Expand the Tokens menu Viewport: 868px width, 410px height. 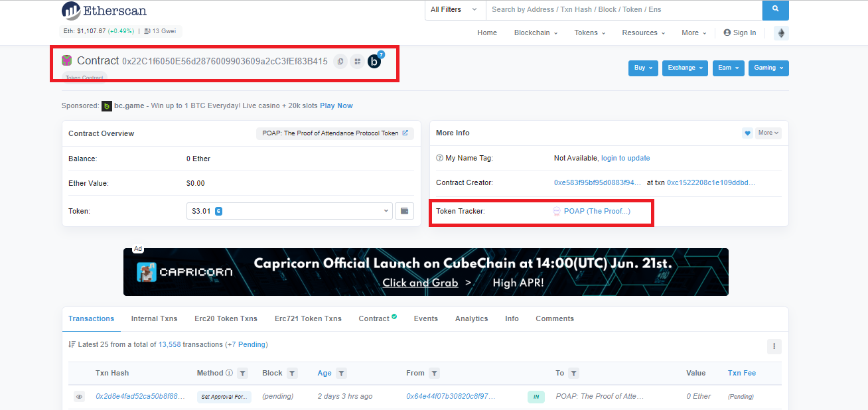[x=590, y=33]
